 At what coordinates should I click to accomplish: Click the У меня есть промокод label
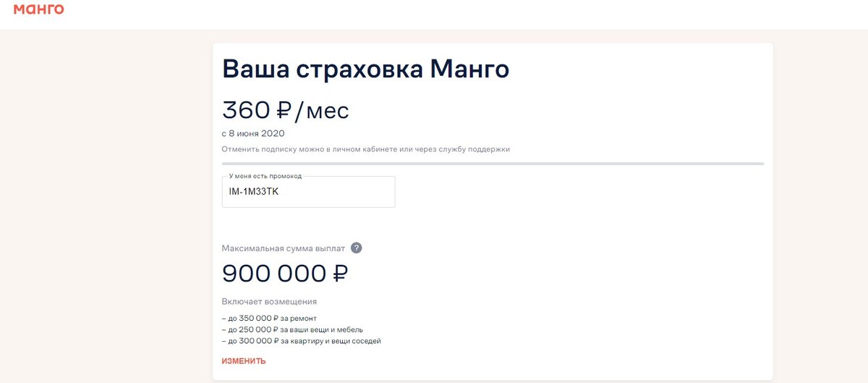point(265,176)
